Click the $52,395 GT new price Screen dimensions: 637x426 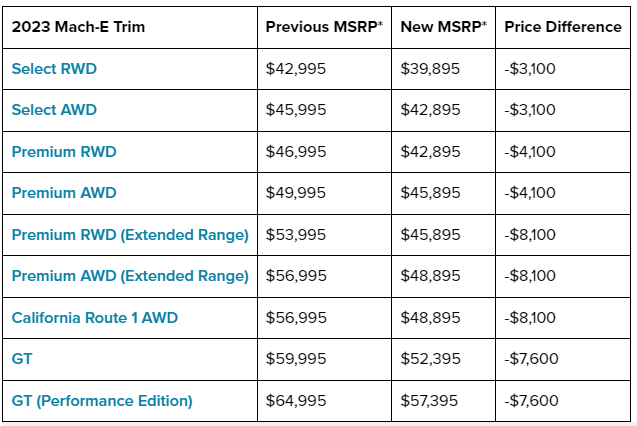tap(430, 359)
